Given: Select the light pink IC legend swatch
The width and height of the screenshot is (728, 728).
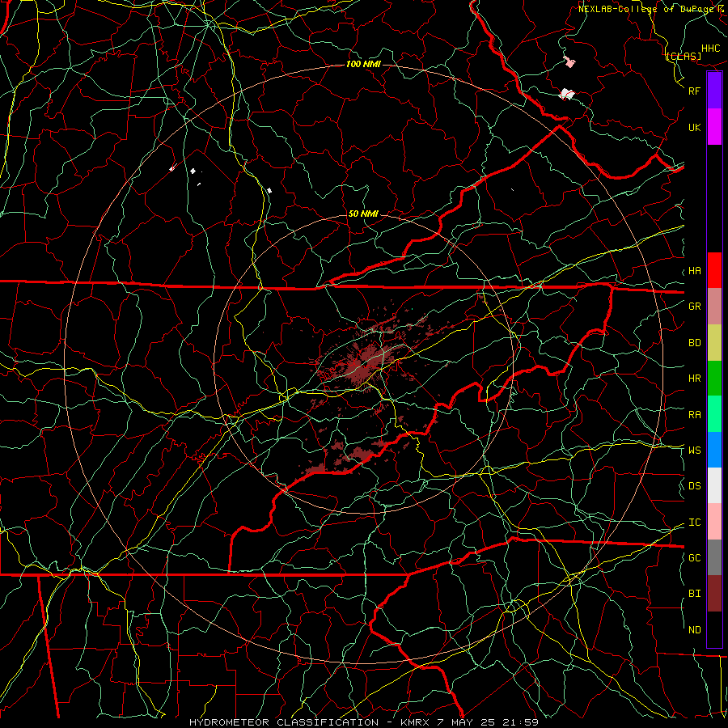Looking at the screenshot, I should coord(714,522).
